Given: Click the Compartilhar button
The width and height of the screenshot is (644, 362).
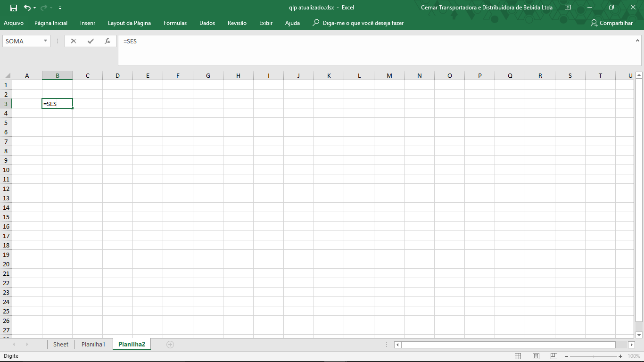Looking at the screenshot, I should 611,23.
